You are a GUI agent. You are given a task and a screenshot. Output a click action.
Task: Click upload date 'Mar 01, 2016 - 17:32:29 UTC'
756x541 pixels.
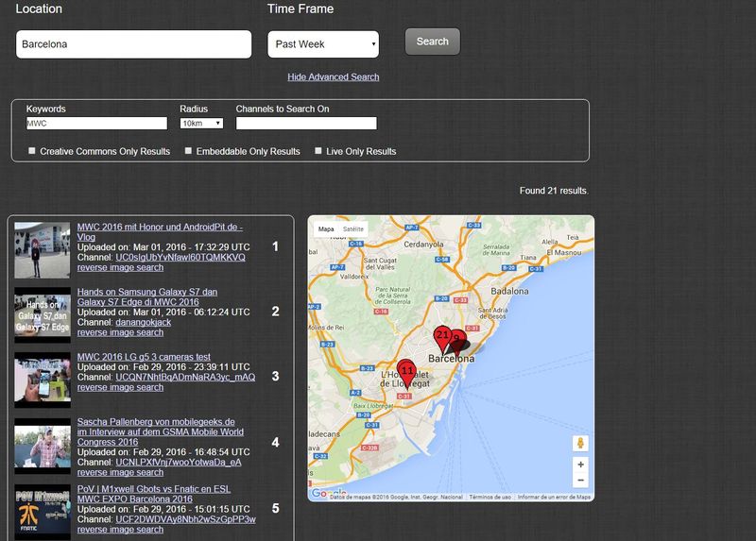point(192,247)
